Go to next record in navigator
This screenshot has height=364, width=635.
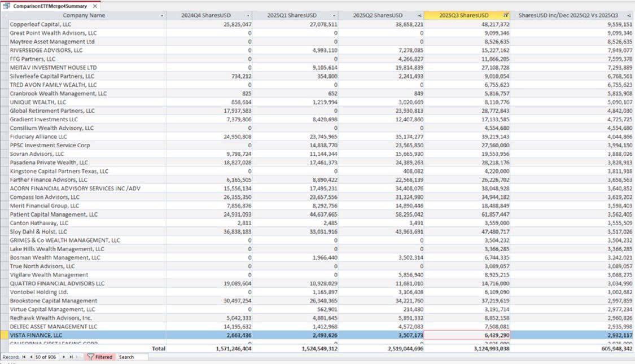coord(64,357)
